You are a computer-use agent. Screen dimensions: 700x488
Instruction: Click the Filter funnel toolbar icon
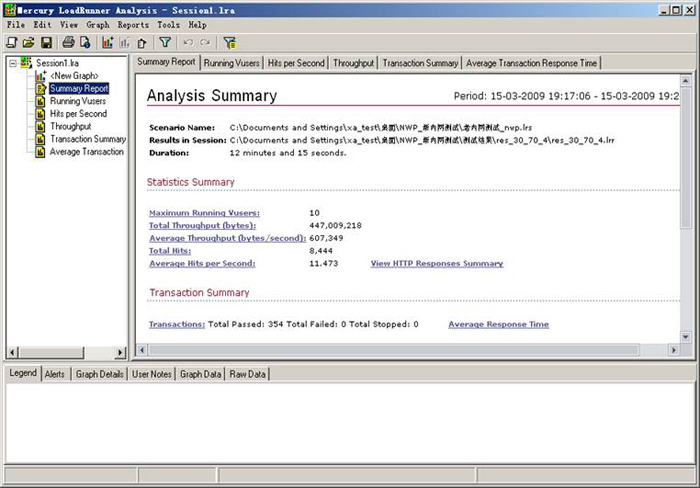point(165,42)
